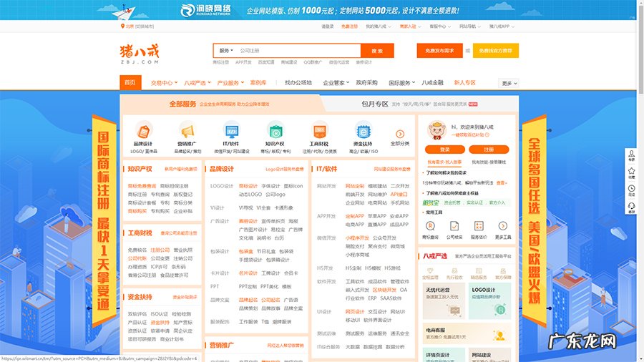
Task: Open the 交易中心 dropdown menu
Action: 163,83
